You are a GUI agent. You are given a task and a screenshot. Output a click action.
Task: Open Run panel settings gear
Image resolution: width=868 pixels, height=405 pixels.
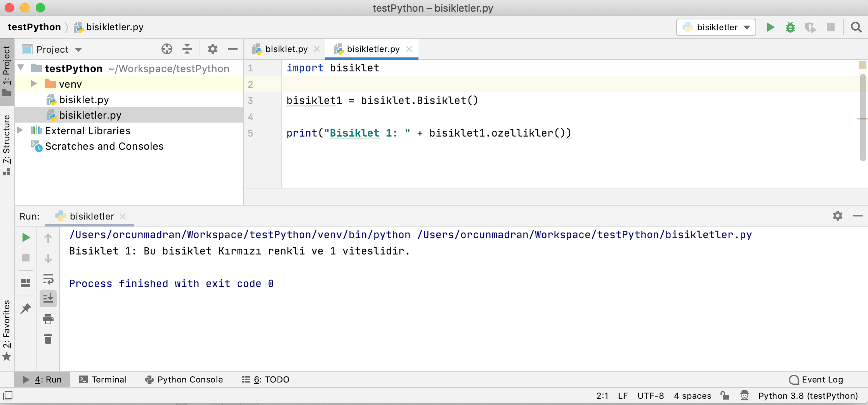838,216
